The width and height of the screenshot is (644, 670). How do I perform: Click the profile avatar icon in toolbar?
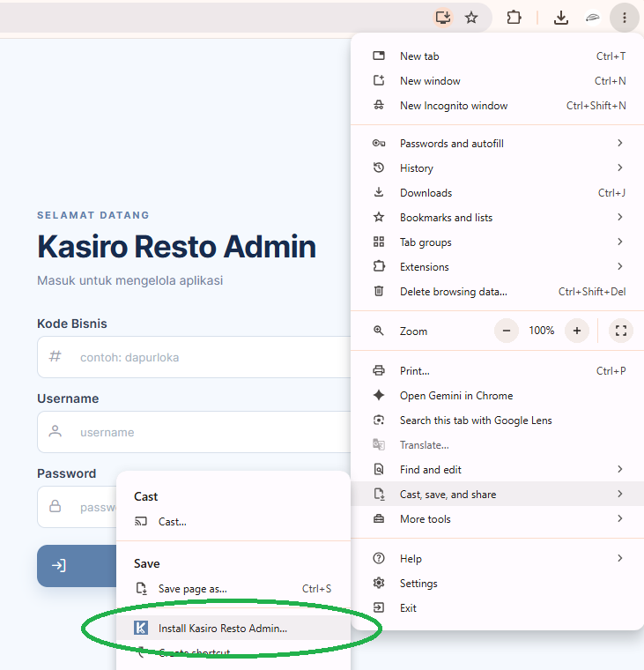[x=592, y=18]
